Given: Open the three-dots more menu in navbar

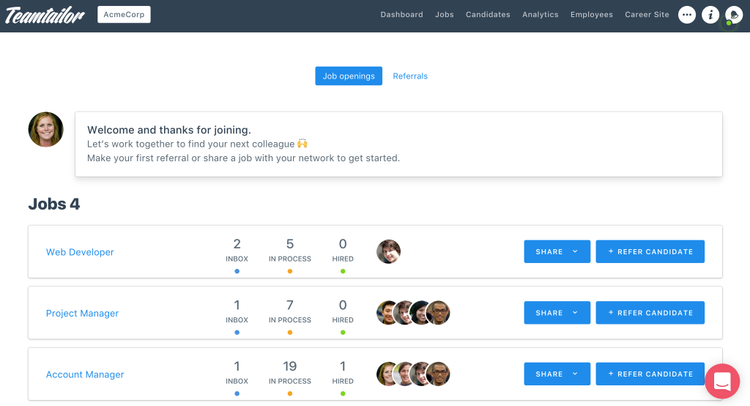Looking at the screenshot, I should 687,15.
